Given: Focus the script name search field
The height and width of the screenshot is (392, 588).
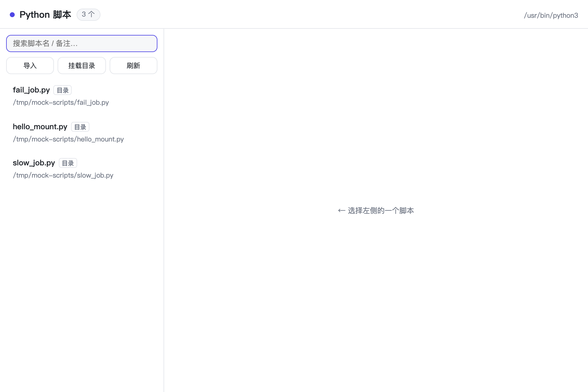Looking at the screenshot, I should [x=82, y=43].
